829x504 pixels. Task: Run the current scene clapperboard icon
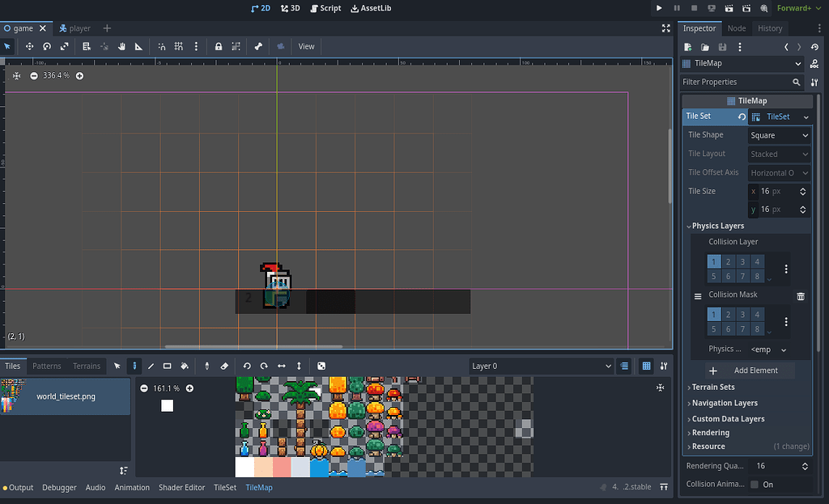tap(729, 8)
